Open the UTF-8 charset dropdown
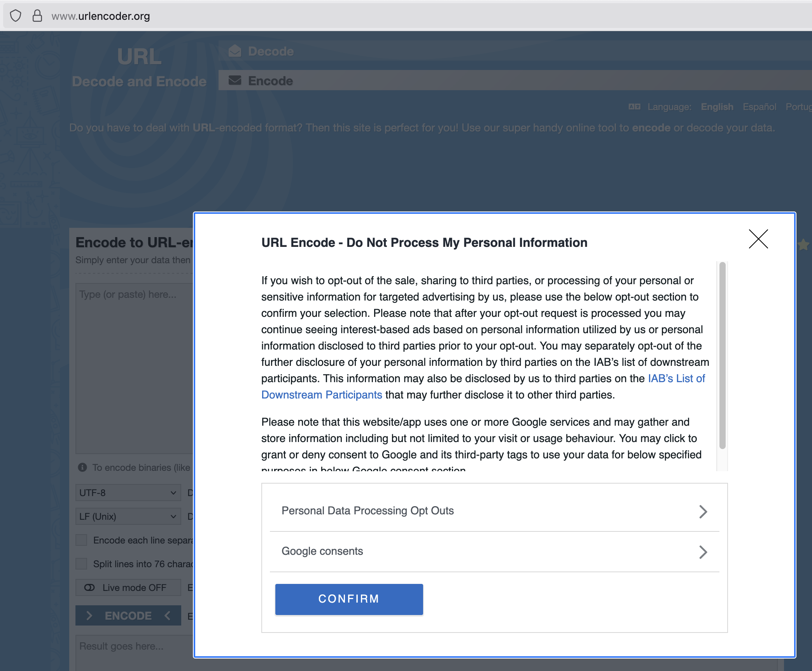 pyautogui.click(x=128, y=493)
